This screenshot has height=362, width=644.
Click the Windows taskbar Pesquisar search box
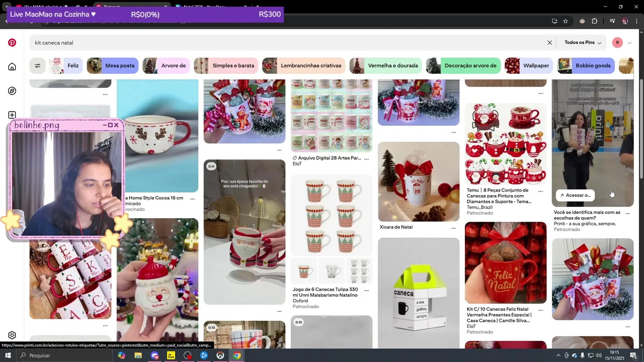pyautogui.click(x=65, y=355)
